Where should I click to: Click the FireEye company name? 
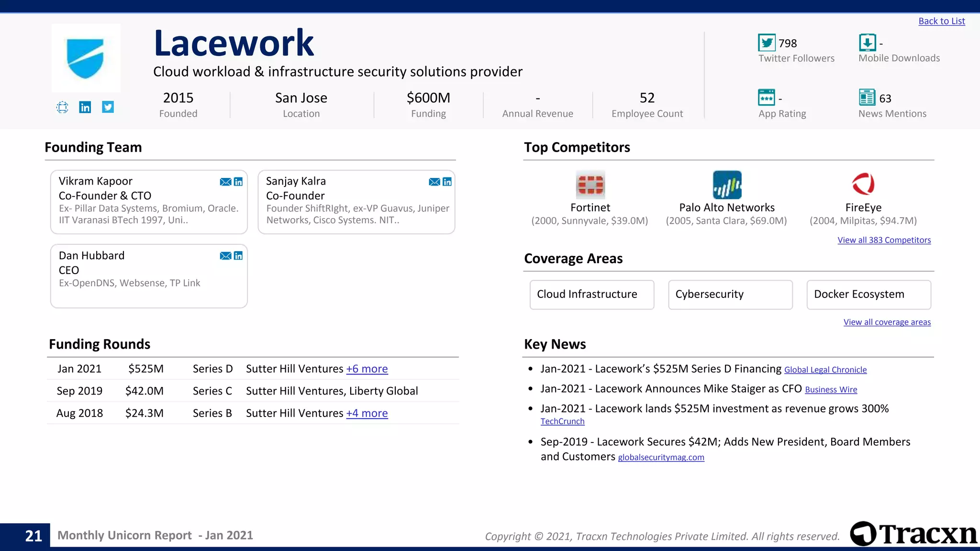[x=863, y=208]
